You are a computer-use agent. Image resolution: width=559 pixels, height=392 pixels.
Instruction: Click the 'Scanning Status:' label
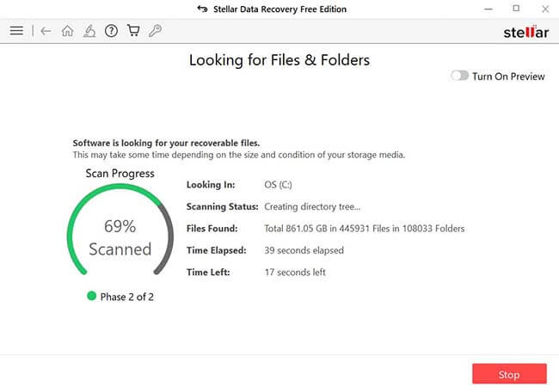coord(223,206)
